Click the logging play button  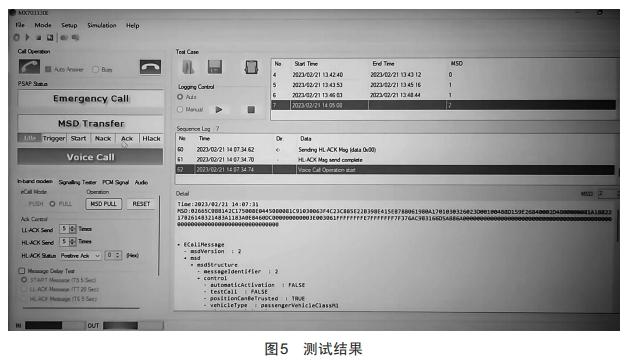click(x=219, y=110)
